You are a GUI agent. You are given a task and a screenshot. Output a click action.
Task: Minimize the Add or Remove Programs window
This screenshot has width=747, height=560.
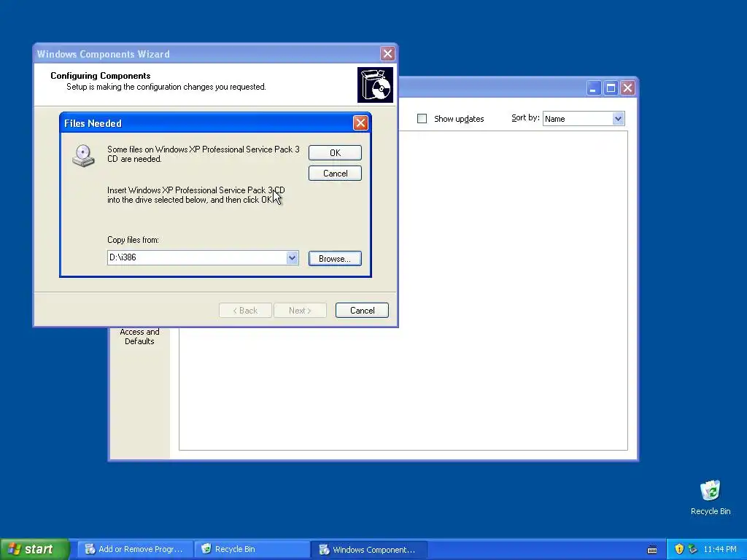coord(593,88)
